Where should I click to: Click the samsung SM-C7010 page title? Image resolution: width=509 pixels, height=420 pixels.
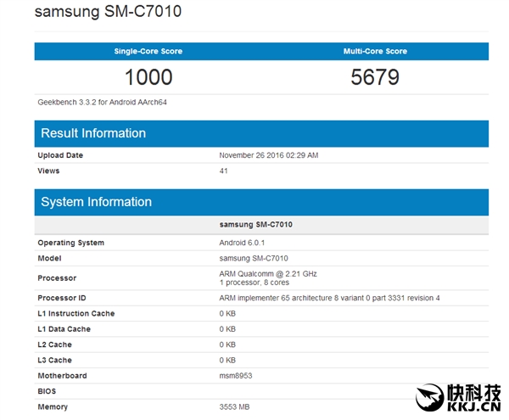pos(107,13)
